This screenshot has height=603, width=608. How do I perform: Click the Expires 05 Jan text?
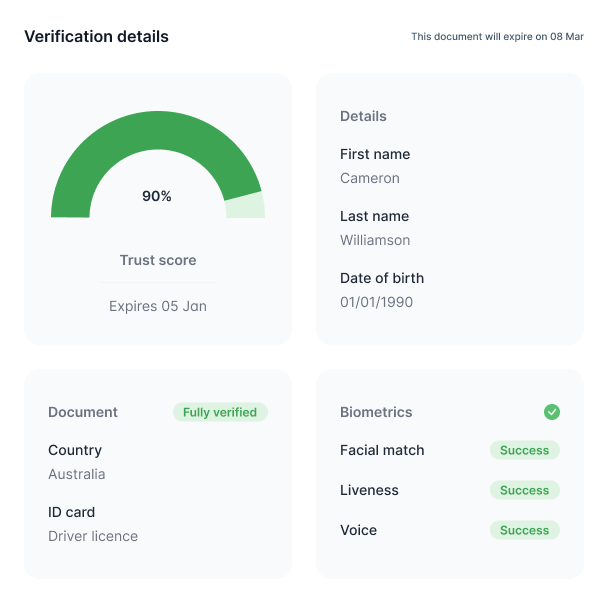pyautogui.click(x=158, y=306)
